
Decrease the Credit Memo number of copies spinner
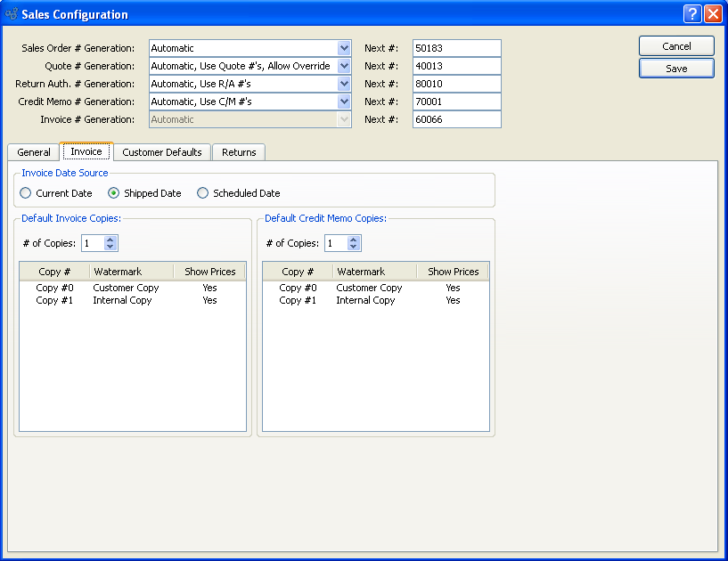coord(354,248)
